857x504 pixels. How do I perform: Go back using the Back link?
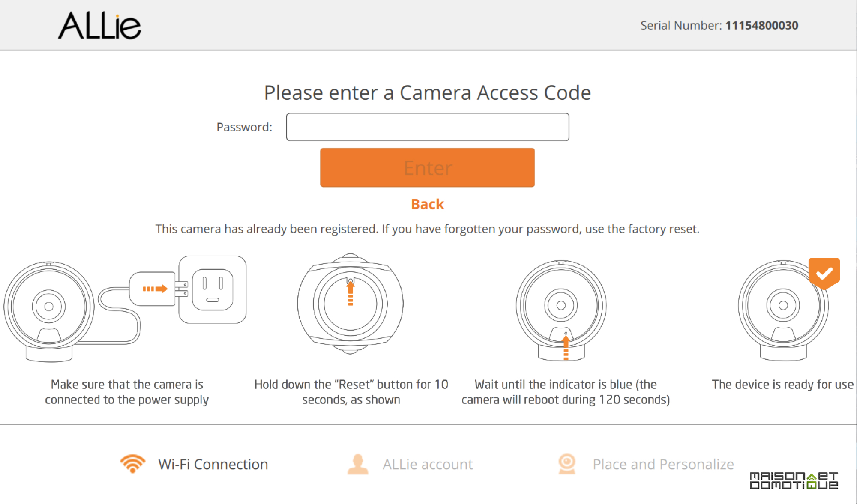click(427, 204)
